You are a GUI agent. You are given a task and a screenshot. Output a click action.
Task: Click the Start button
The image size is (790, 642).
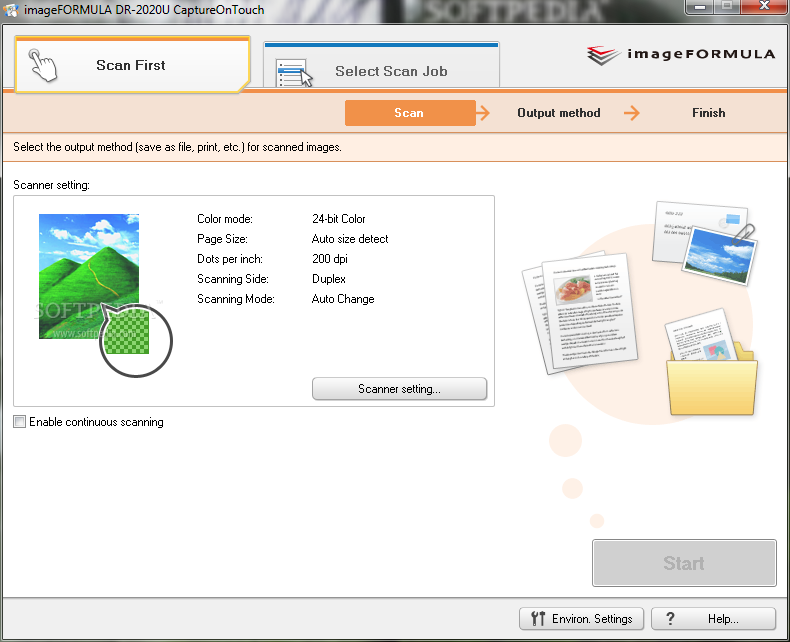pyautogui.click(x=684, y=563)
